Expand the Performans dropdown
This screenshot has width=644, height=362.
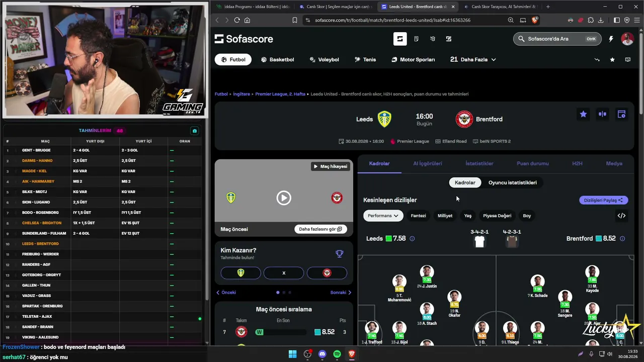(383, 216)
